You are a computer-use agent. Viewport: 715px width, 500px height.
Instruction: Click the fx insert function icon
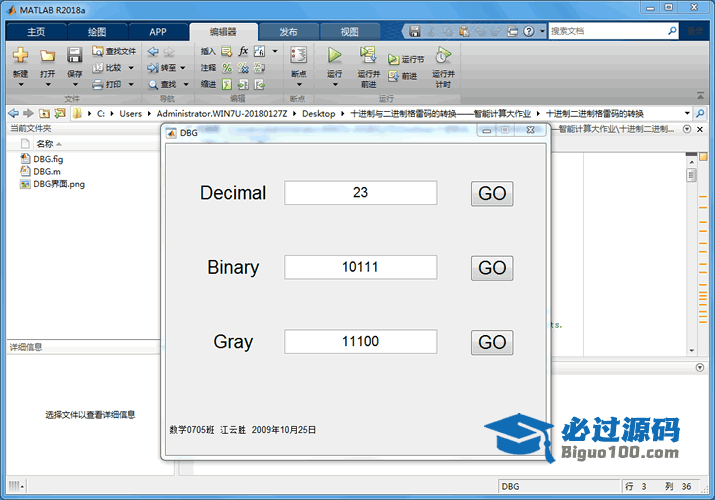coord(244,51)
